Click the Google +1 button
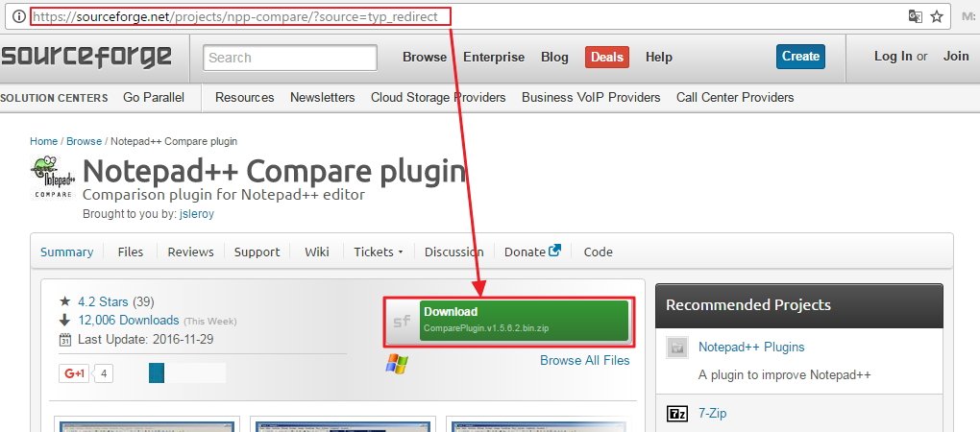Image resolution: width=980 pixels, height=432 pixels. (x=74, y=373)
